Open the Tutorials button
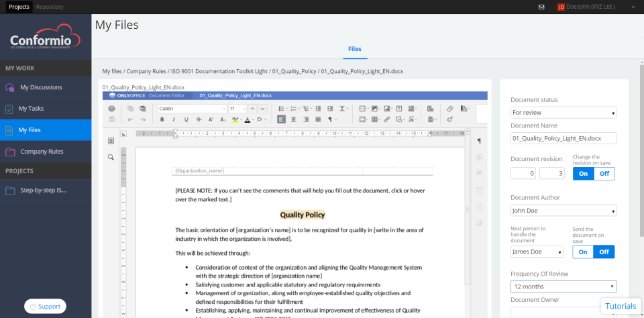Viewport: 644px width, 318px height. (x=621, y=306)
